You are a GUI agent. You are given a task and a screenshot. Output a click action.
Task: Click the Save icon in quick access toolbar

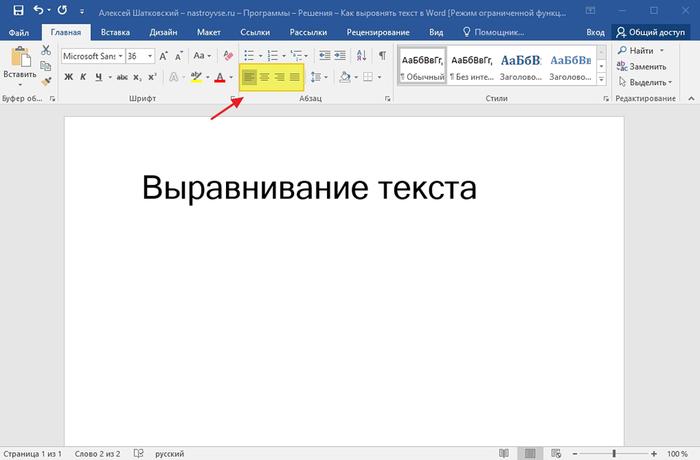17,10
